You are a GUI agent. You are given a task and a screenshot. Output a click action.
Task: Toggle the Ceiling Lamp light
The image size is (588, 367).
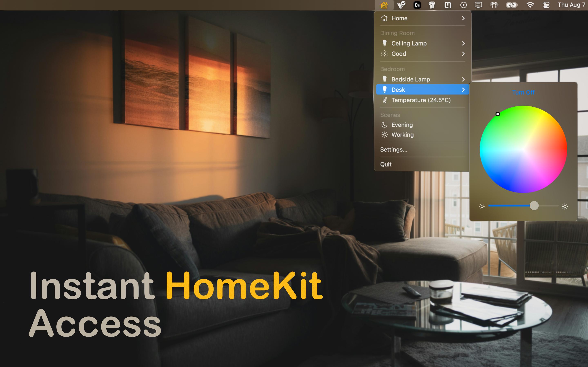[x=409, y=43]
